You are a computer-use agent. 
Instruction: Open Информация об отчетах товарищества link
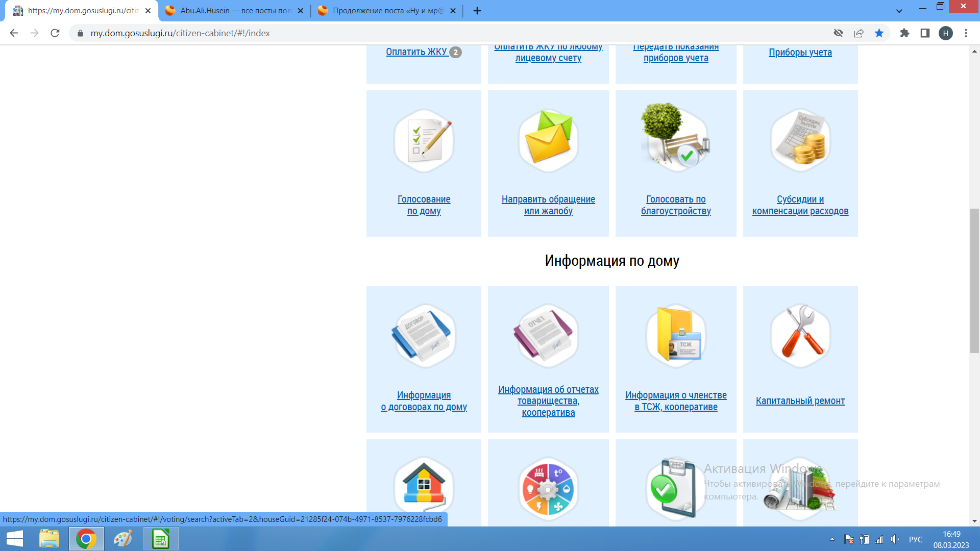548,401
